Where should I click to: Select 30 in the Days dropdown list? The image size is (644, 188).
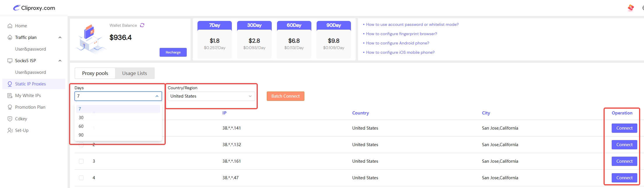coord(81,118)
